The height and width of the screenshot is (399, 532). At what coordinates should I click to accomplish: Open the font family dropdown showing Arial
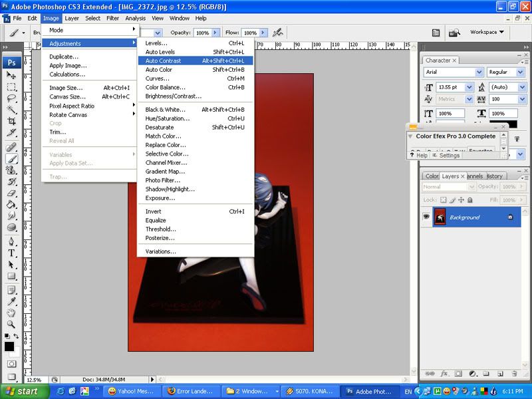pyautogui.click(x=479, y=72)
